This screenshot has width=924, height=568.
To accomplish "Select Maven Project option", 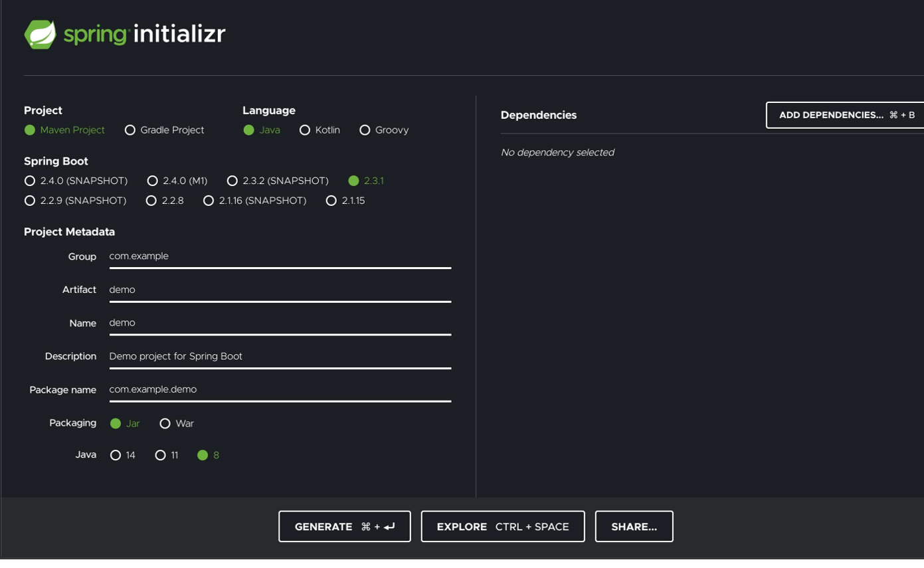I will pos(30,130).
